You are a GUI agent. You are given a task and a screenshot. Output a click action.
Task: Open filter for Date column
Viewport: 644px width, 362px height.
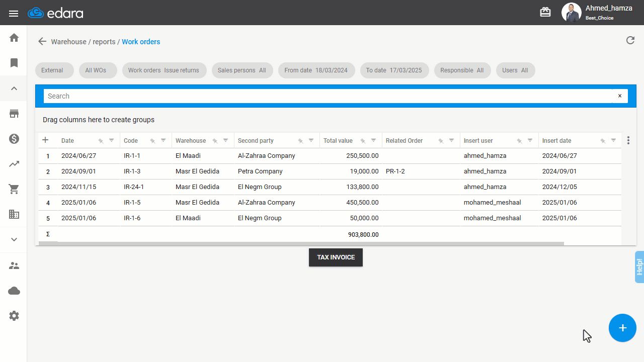[x=112, y=140]
